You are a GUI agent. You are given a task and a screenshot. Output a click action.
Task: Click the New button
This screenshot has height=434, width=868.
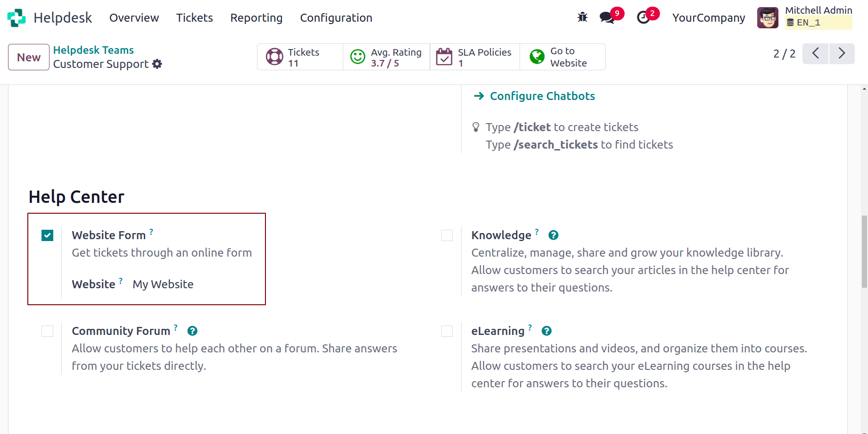click(x=28, y=57)
